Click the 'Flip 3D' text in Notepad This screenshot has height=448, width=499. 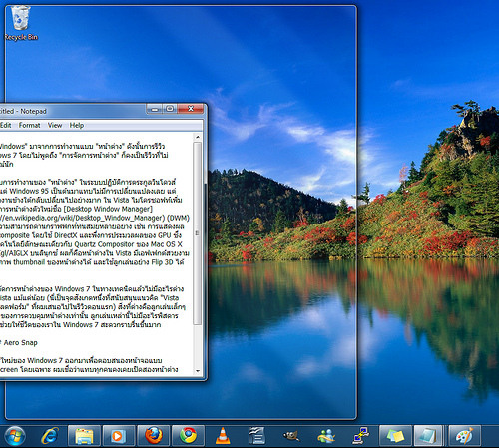point(163,262)
